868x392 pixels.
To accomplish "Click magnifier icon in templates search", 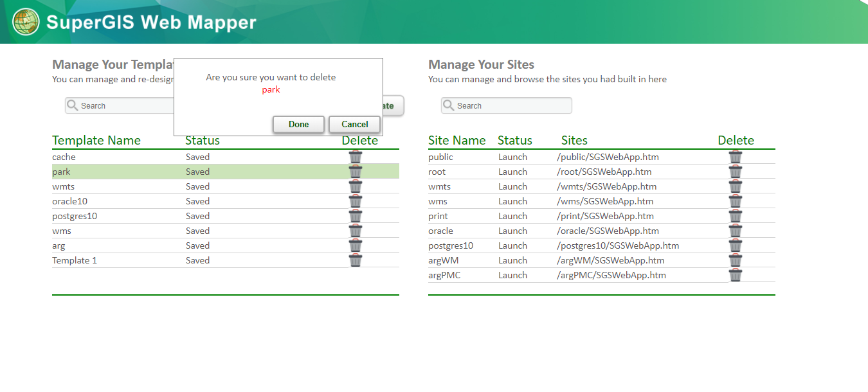I will pyautogui.click(x=73, y=105).
